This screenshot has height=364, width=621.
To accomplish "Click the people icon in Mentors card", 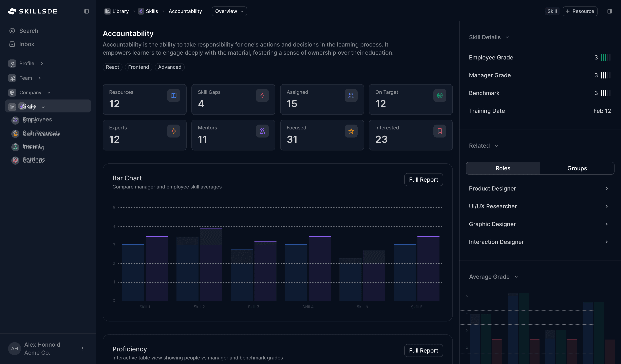I will tap(262, 131).
